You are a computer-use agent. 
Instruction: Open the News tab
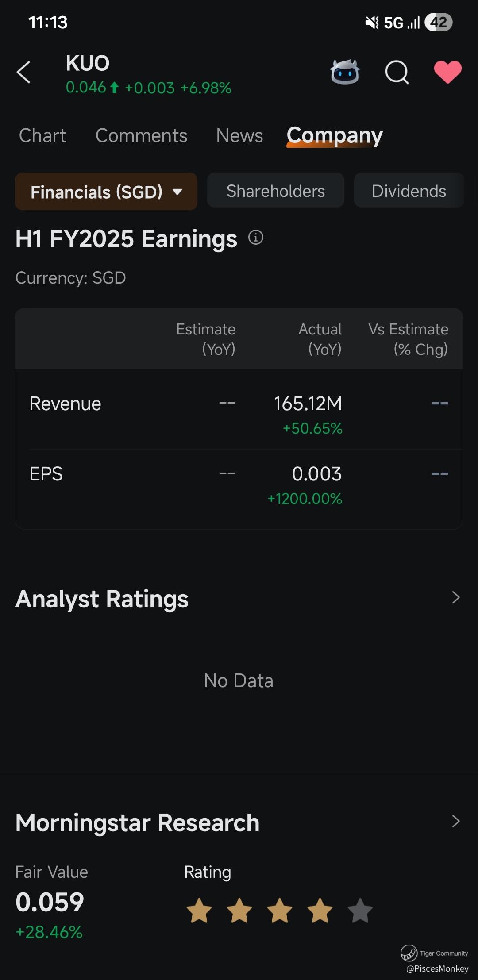tap(239, 136)
